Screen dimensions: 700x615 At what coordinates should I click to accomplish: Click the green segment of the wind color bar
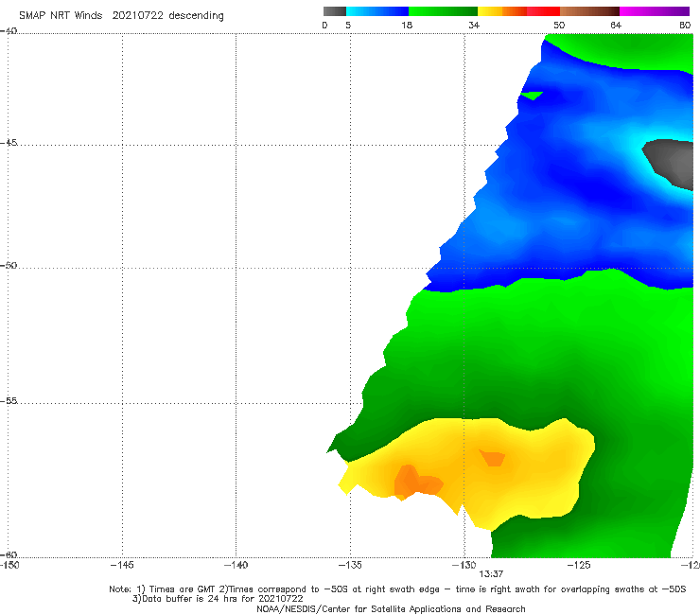click(x=443, y=11)
